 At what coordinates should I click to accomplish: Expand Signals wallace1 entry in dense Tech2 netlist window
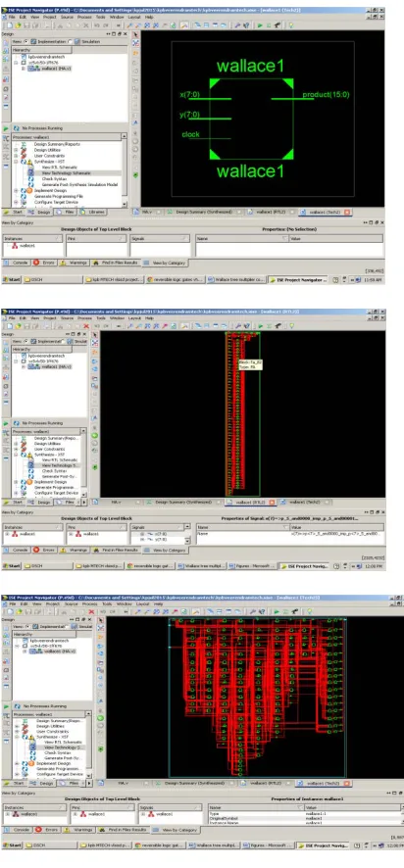[x=142, y=814]
